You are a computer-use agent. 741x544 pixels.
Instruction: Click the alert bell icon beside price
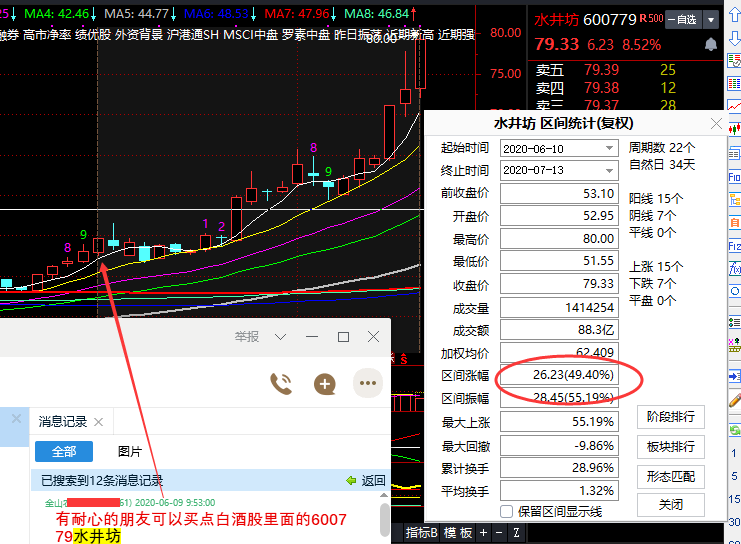click(710, 44)
